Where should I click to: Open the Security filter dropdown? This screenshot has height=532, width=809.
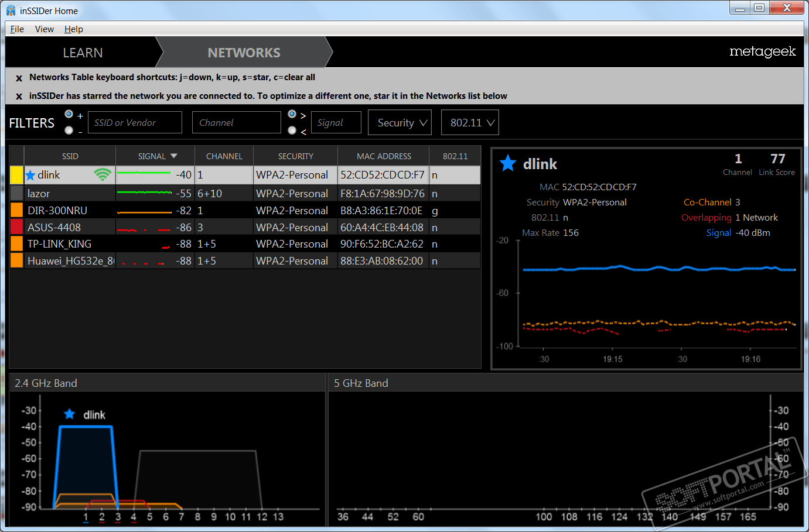(x=400, y=122)
